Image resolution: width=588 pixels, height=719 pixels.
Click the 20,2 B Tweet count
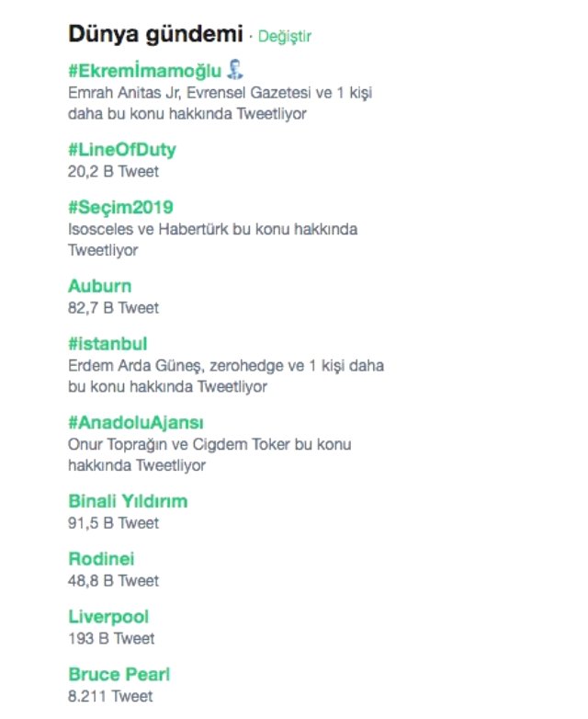pyautogui.click(x=113, y=171)
